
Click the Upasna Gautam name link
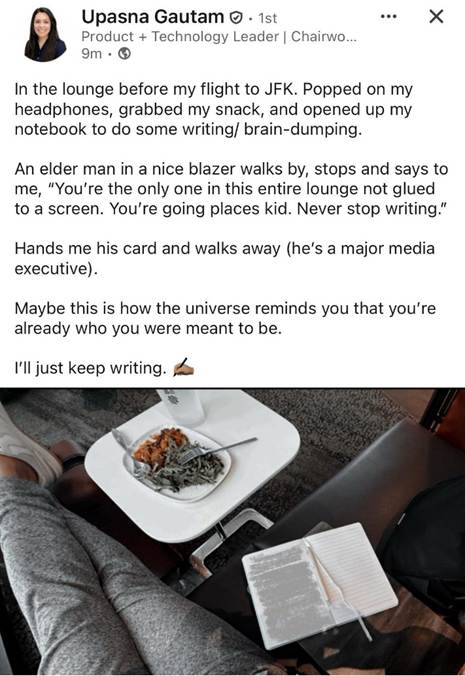point(153,17)
